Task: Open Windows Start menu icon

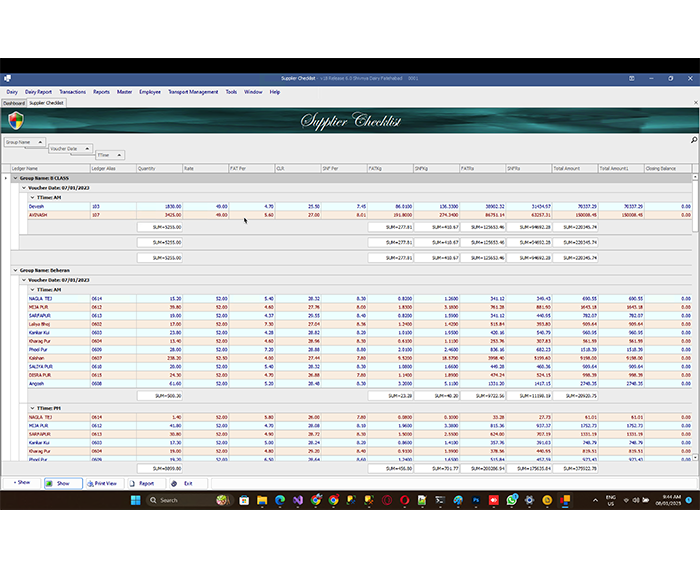Action: (135, 500)
